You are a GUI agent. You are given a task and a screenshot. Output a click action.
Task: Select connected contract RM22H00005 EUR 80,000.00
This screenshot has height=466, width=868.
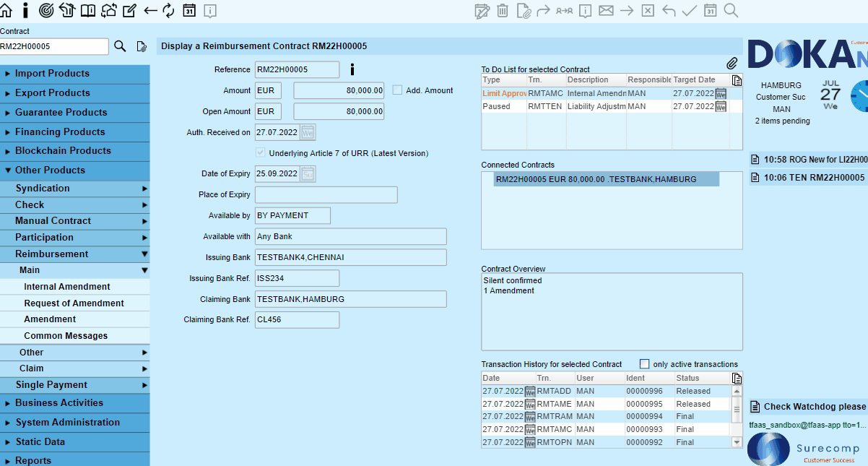point(607,179)
